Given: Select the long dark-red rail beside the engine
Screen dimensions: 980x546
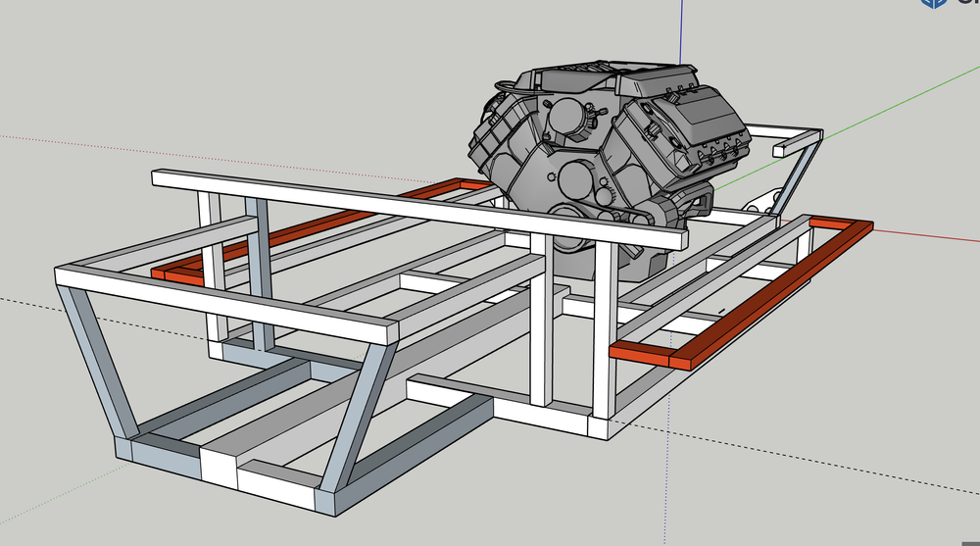Looking at the screenshot, I should [772, 294].
